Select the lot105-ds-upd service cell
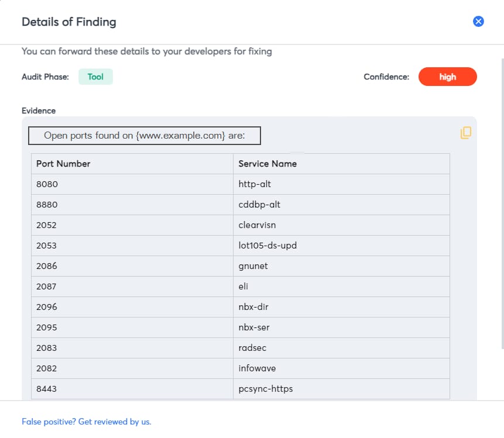504x438 pixels. [x=341, y=246]
